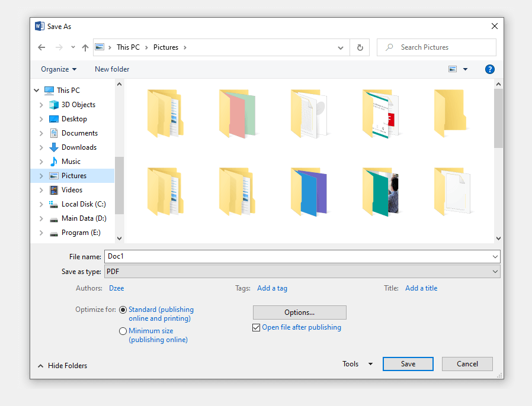Click This PC in address bar
The height and width of the screenshot is (406, 532).
click(128, 47)
